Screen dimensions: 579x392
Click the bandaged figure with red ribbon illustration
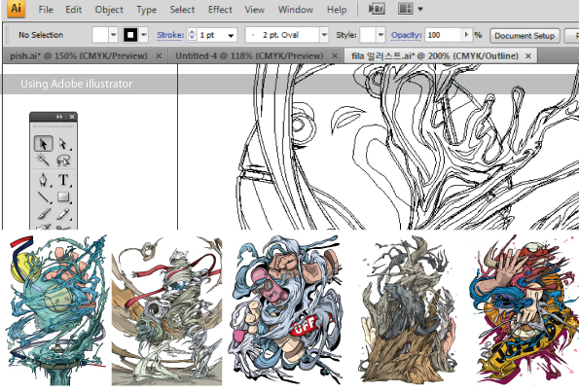coord(167,311)
